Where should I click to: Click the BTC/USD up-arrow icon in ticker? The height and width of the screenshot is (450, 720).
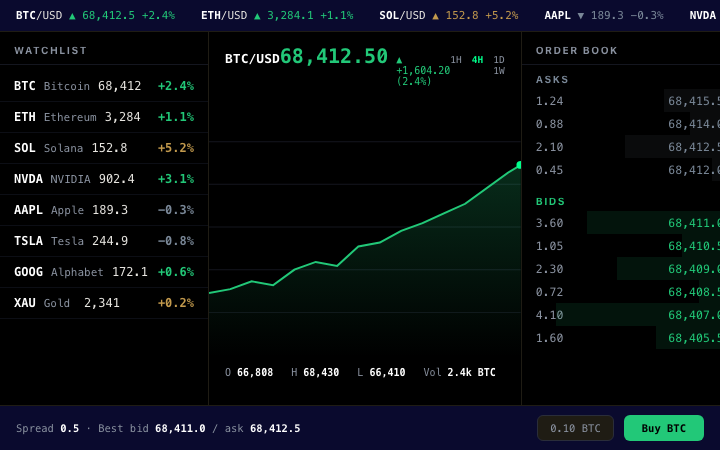point(72,16)
